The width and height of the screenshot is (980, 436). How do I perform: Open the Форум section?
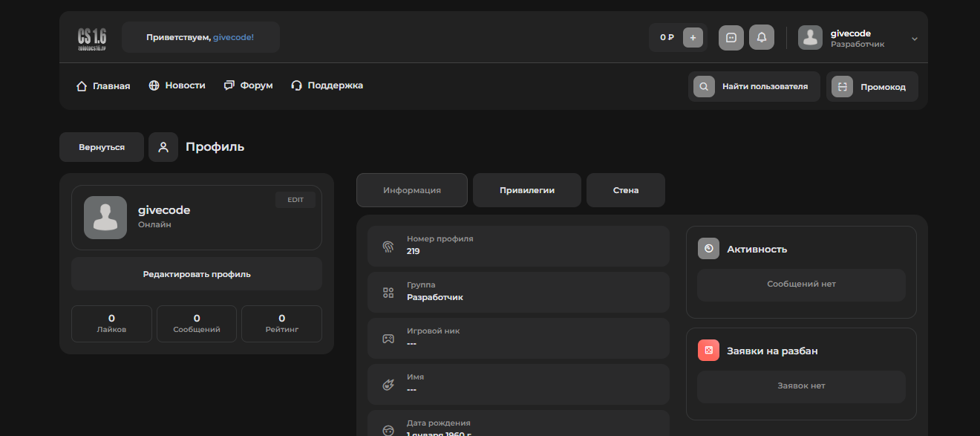point(248,85)
